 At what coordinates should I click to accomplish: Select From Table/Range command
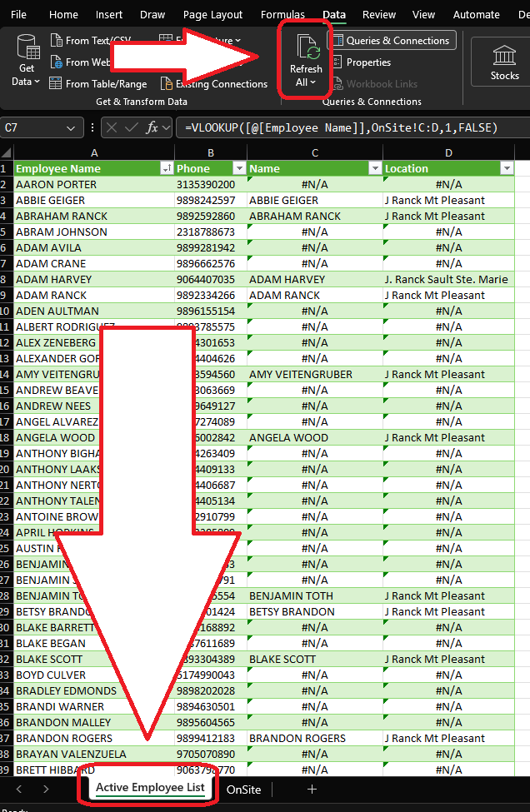(x=97, y=84)
